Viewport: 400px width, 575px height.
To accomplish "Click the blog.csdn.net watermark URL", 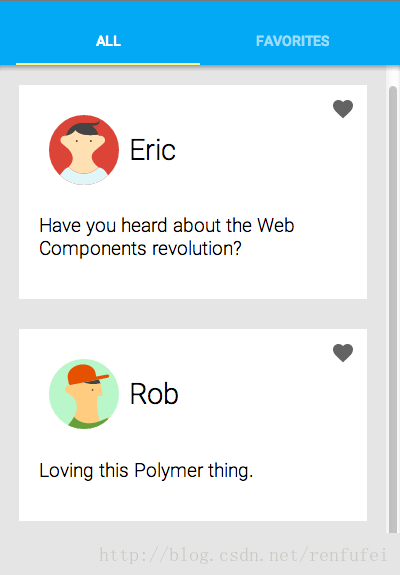I will pos(243,555).
